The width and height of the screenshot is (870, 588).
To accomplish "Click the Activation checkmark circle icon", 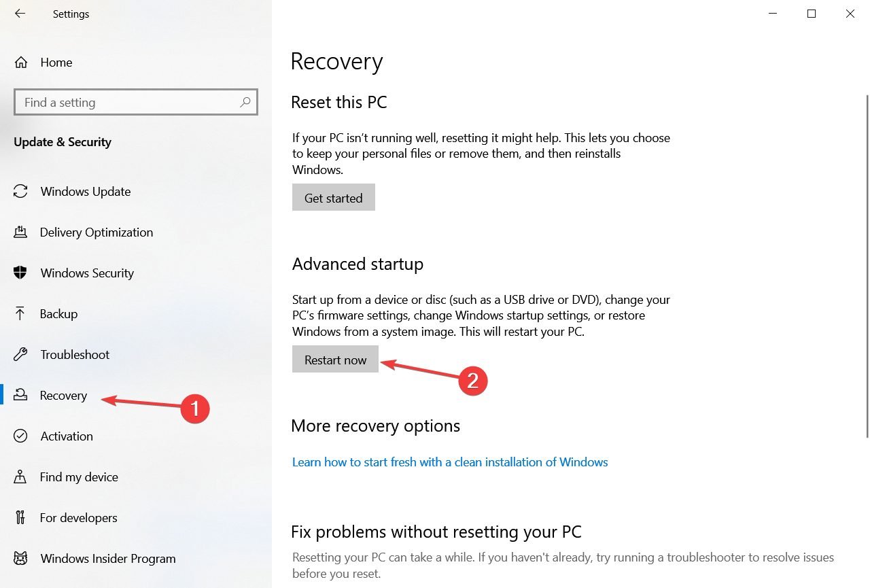I will (x=20, y=436).
